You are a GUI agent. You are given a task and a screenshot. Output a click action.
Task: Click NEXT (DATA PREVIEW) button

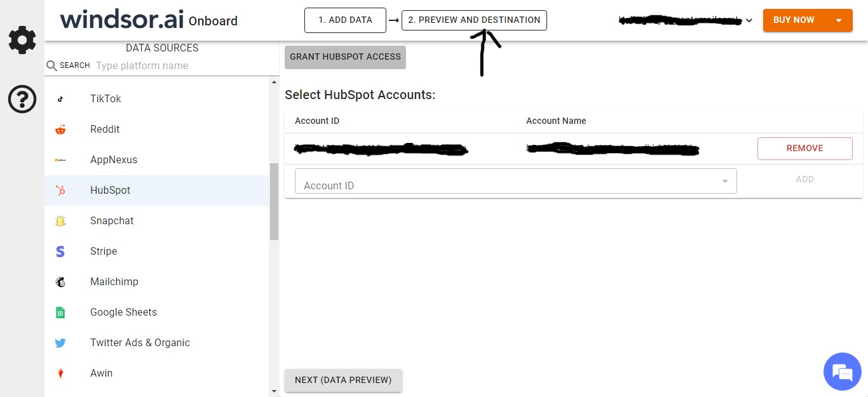coord(343,380)
